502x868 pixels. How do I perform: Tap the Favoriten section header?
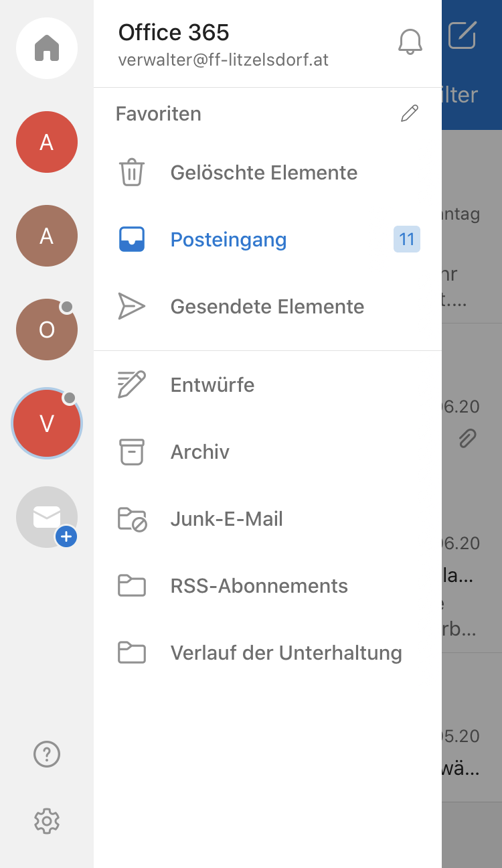(159, 114)
